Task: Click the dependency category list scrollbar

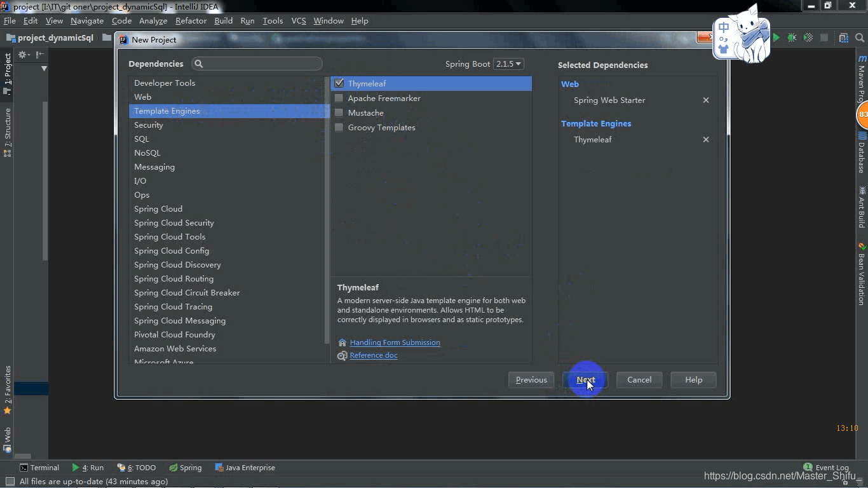Action: (x=327, y=210)
